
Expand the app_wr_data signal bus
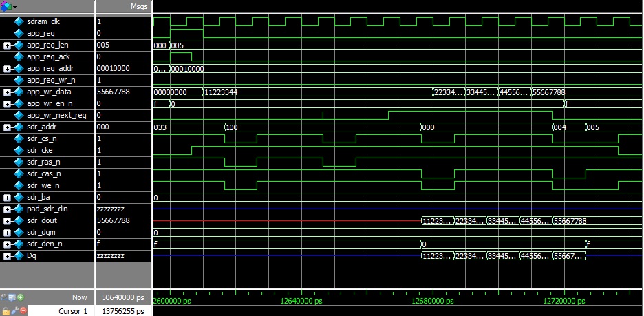pyautogui.click(x=7, y=92)
